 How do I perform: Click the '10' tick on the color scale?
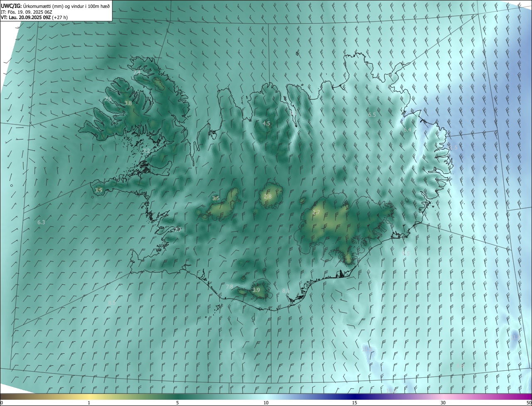(x=266, y=403)
